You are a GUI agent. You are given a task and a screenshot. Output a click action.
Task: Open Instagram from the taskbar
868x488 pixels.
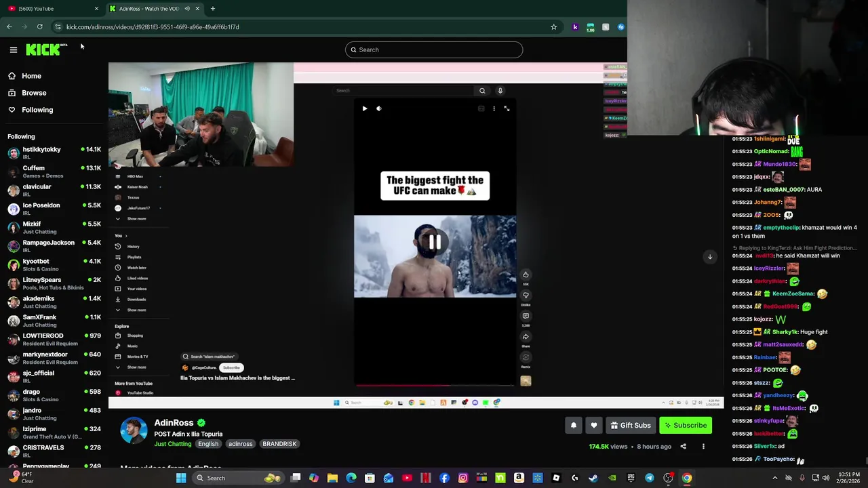[463, 479]
